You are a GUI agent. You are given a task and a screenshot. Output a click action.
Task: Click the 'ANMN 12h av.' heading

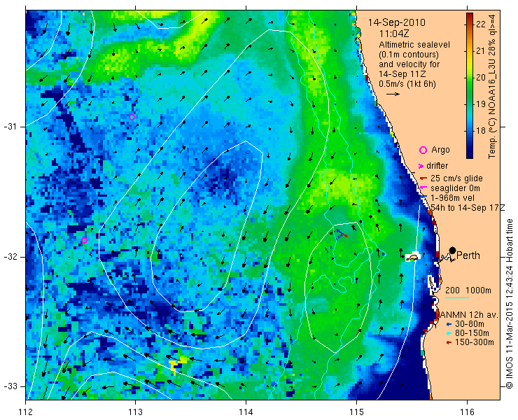470,314
